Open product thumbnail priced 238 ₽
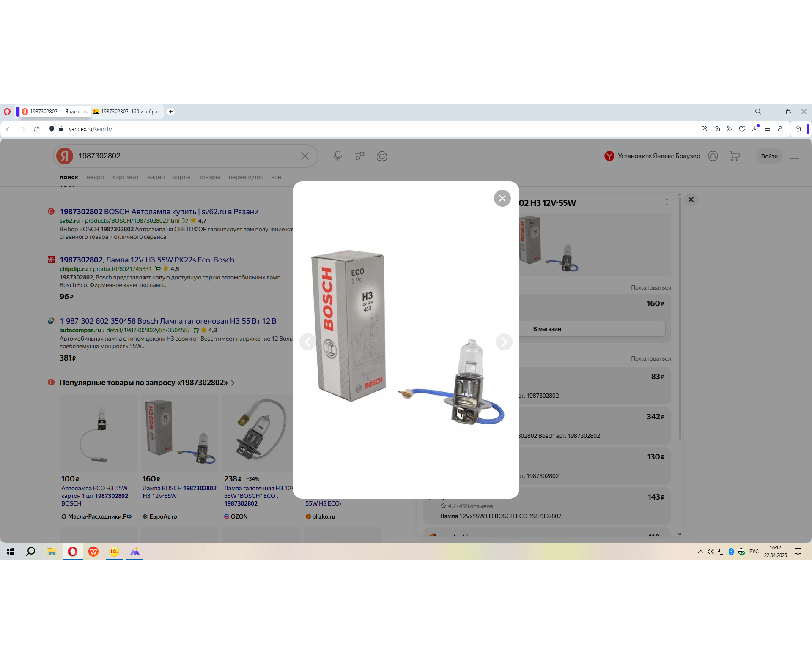The height and width of the screenshot is (664, 812). point(258,433)
